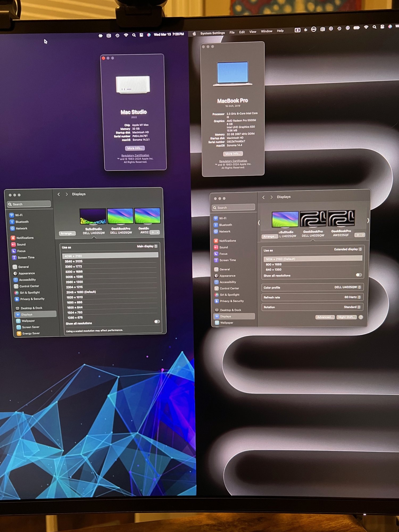Select the SuSuStudio display thumbnail in the left window
Viewport: 399px width, 532px height.
93,216
